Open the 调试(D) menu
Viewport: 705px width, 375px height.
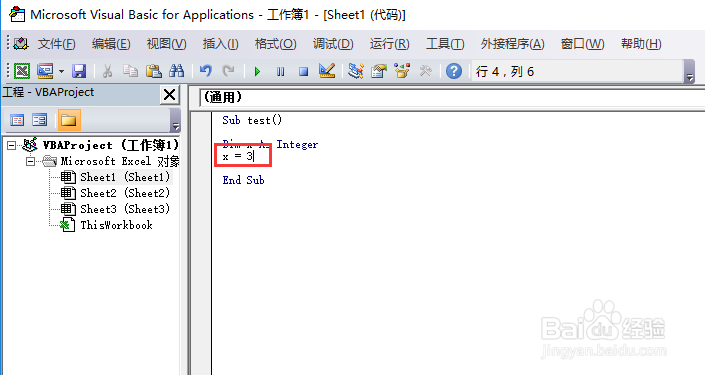coord(333,44)
